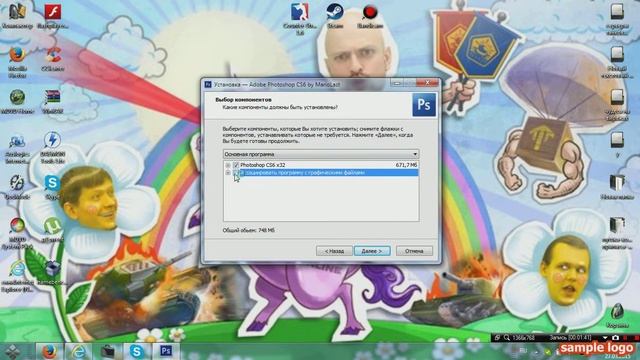
Task: Click the large Ps logo in the installer
Action: tap(424, 104)
